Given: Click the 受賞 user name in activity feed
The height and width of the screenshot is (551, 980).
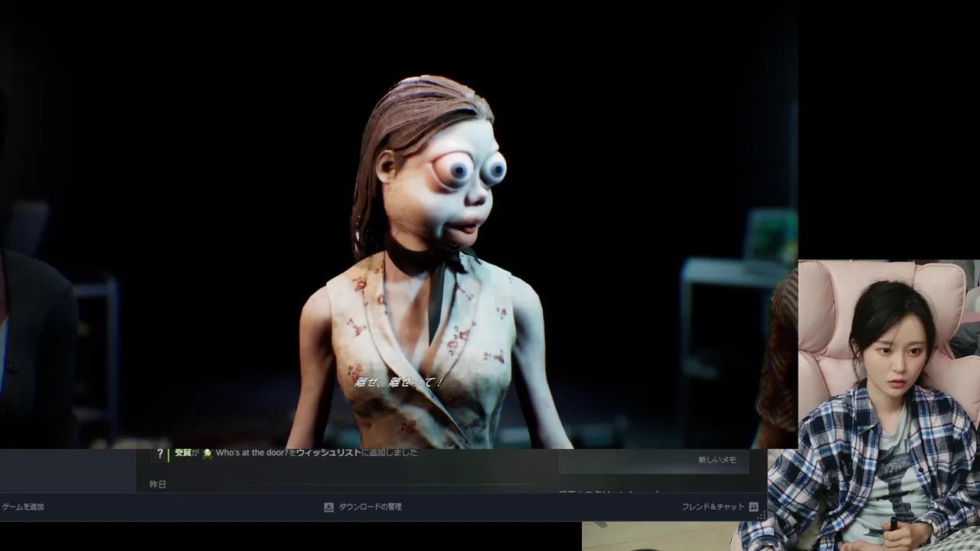Looking at the screenshot, I should point(182,453).
